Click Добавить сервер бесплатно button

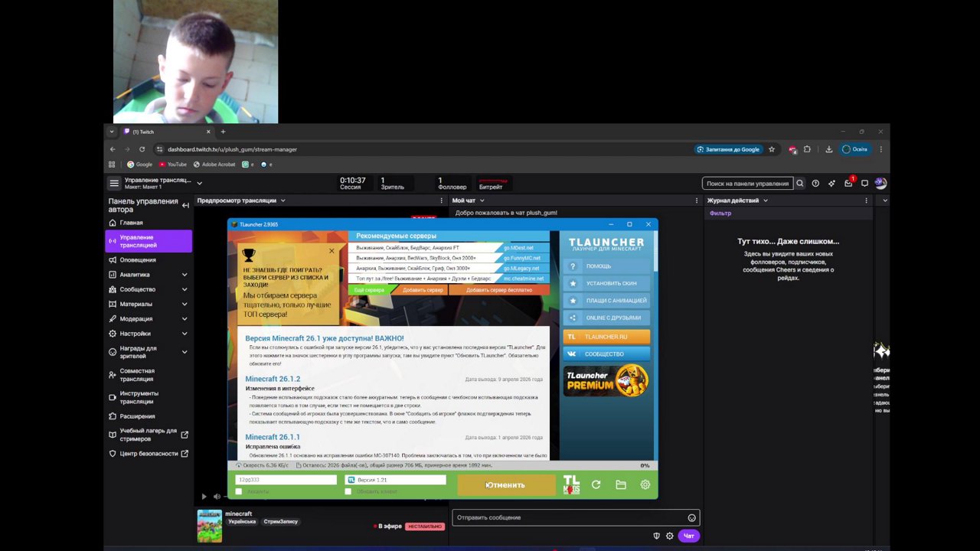point(498,290)
